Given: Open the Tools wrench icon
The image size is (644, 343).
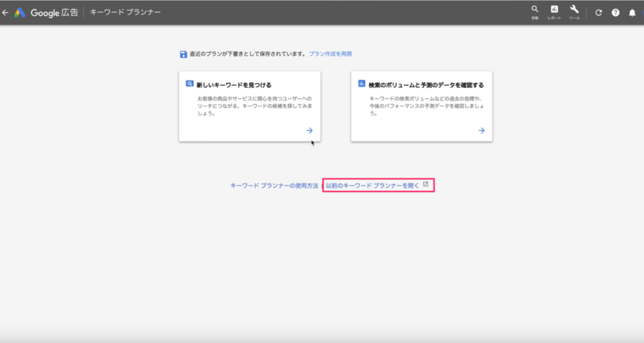Looking at the screenshot, I should pos(574,9).
